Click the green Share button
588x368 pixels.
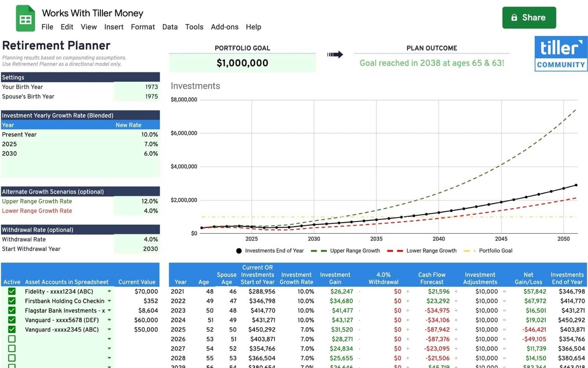point(529,18)
